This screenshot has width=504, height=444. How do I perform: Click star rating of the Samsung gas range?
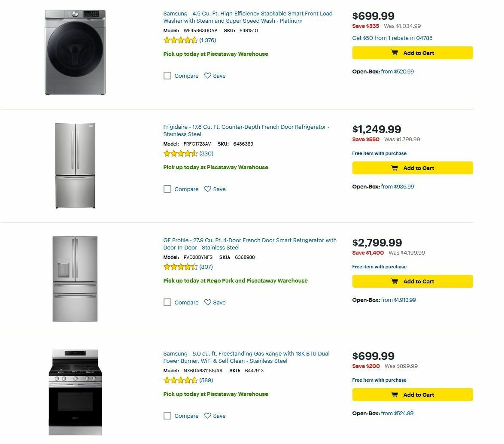[x=180, y=380]
